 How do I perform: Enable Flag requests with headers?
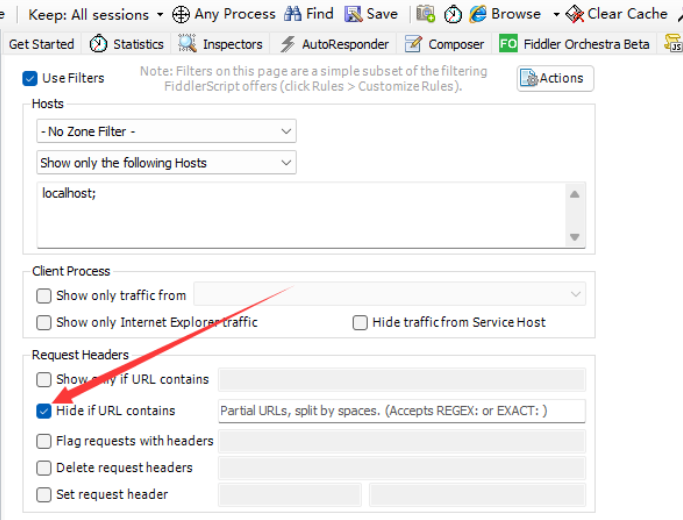44,441
